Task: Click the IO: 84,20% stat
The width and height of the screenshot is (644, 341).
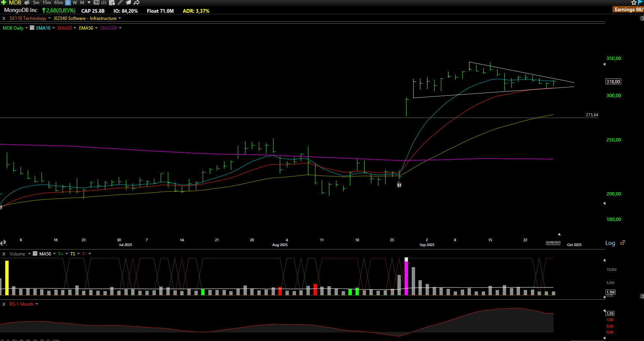Action: (x=126, y=11)
